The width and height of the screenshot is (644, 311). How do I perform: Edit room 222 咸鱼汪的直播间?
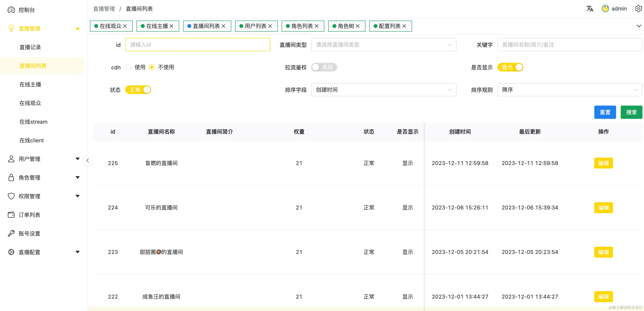pyautogui.click(x=604, y=297)
